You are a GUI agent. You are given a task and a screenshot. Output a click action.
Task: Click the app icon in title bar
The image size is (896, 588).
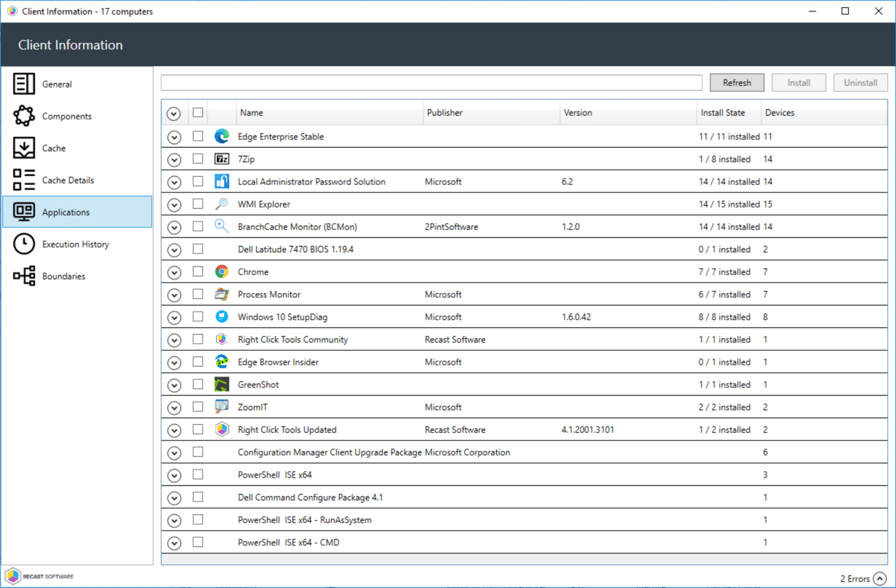pos(12,11)
